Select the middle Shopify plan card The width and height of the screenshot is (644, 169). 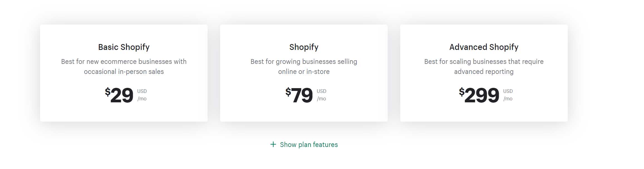point(304,73)
